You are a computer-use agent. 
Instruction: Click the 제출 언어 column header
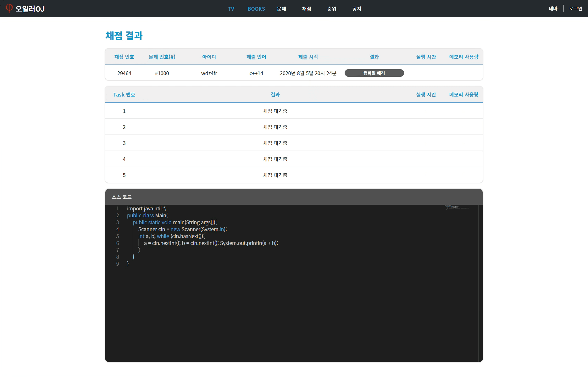[256, 57]
